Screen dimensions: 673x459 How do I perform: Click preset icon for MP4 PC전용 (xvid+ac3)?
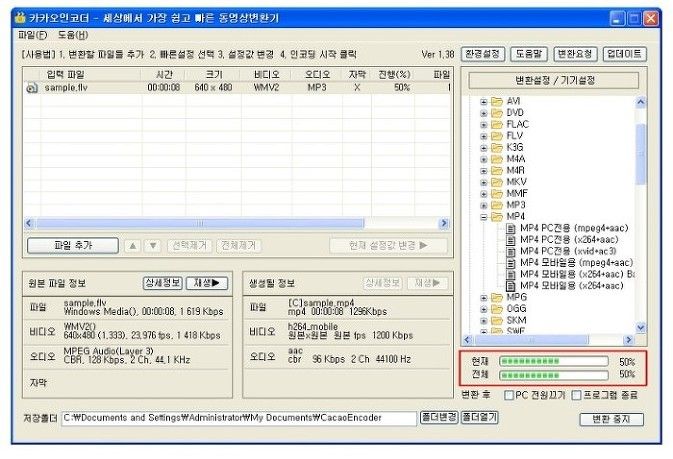point(511,252)
